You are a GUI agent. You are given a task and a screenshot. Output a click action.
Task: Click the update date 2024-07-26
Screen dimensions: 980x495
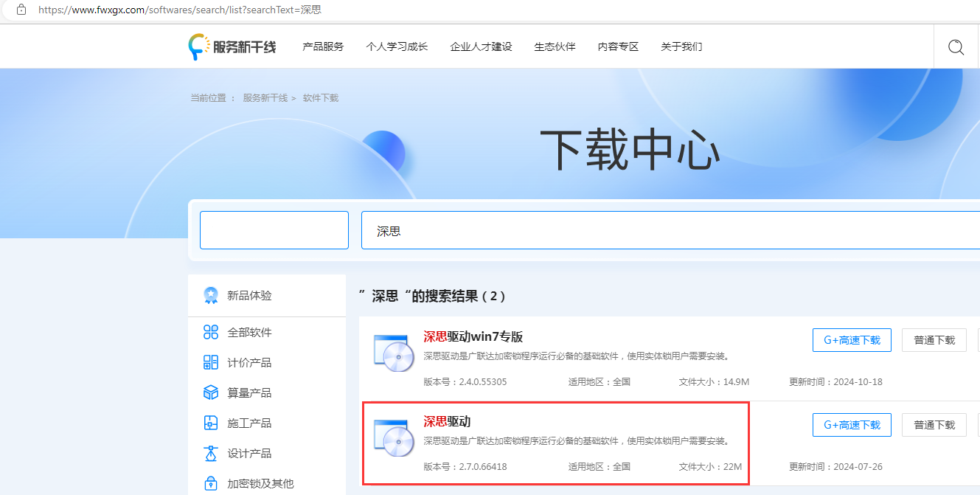tap(858, 467)
